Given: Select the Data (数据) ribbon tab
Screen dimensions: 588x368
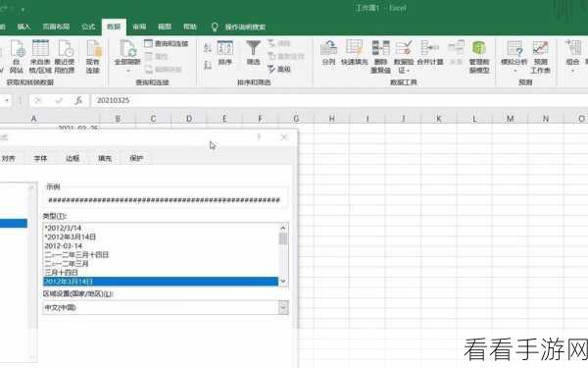Looking at the screenshot, I should click(114, 26).
